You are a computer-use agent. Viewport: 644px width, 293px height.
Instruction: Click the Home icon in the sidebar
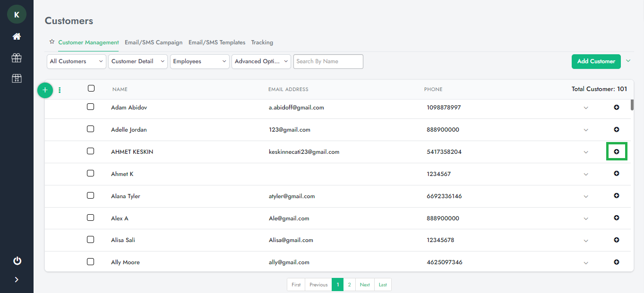(x=17, y=36)
